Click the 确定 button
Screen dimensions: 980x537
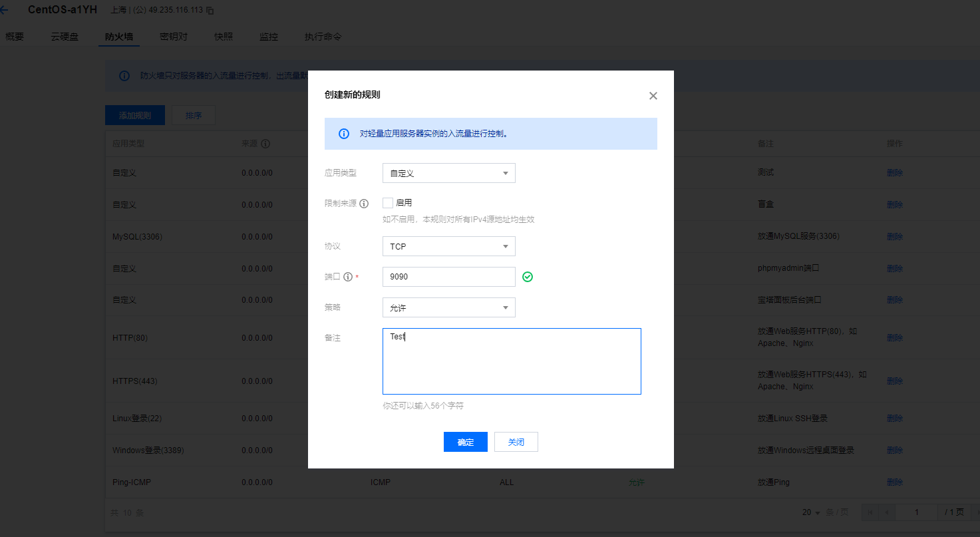(x=466, y=442)
